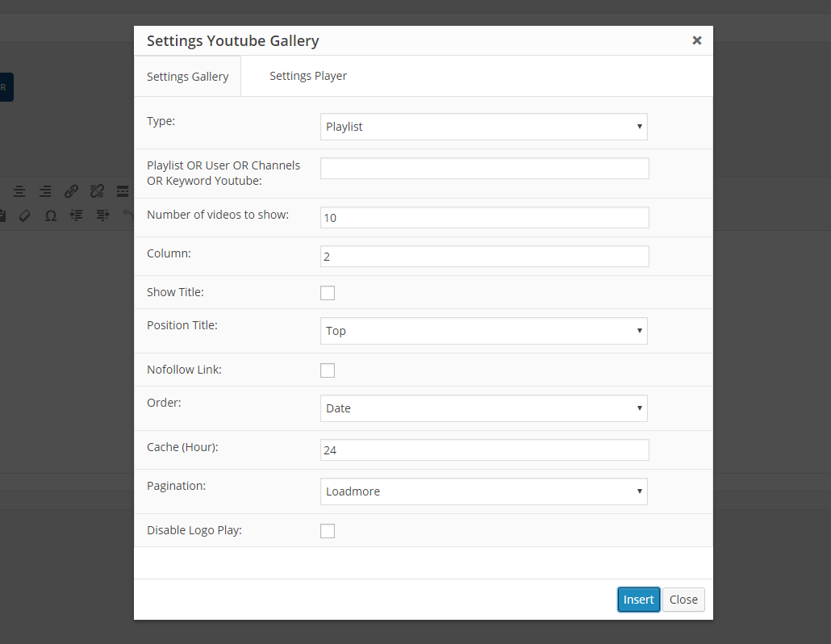Click the Cache (Hour) input field
This screenshot has width=831, height=644.
click(484, 450)
